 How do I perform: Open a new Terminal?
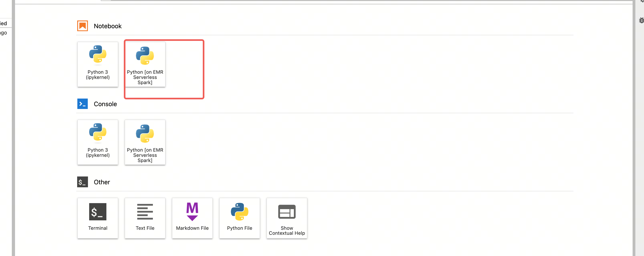98,218
